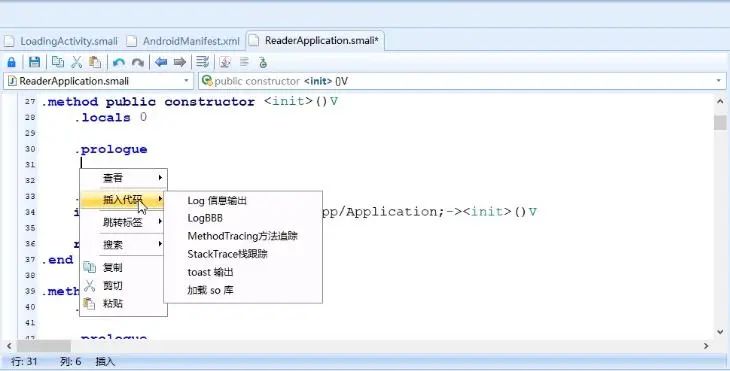Redo the last undone edit
Viewport: 730px width, 371px height.
tap(137, 62)
